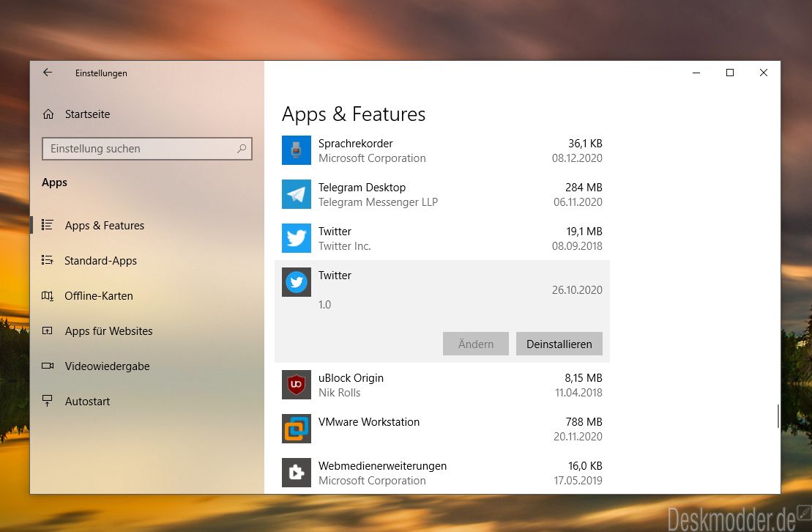Click the greyed Ändern button
This screenshot has height=532, width=812.
coord(476,344)
